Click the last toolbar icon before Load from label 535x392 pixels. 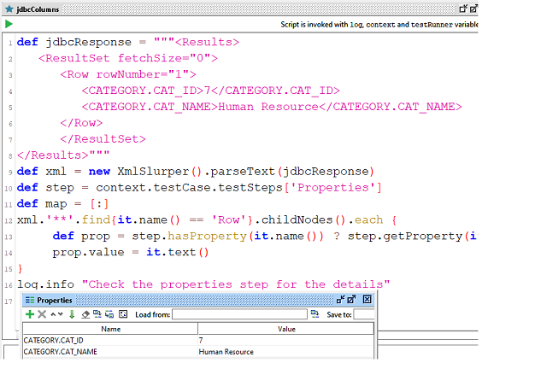click(x=122, y=314)
